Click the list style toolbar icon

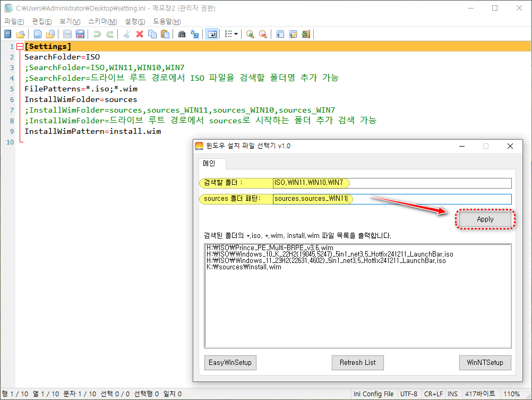[x=229, y=34]
